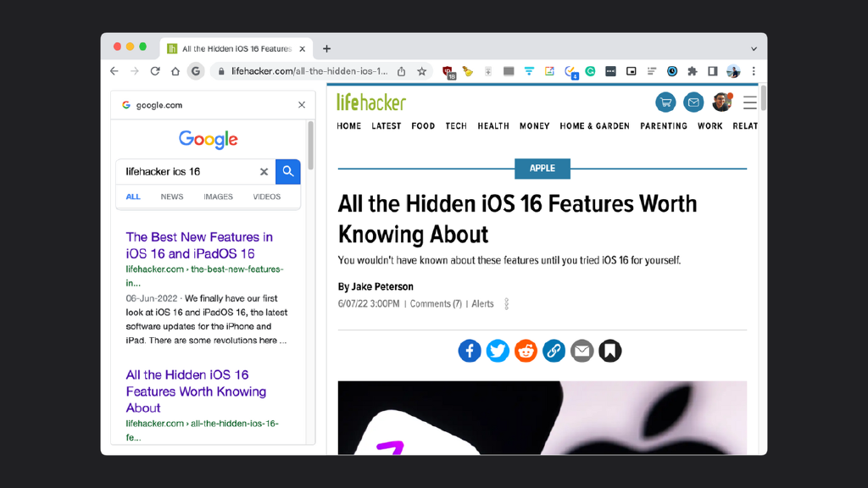Click the blue clock extension icon
Viewport: 868px width, 488px height.
(672, 71)
